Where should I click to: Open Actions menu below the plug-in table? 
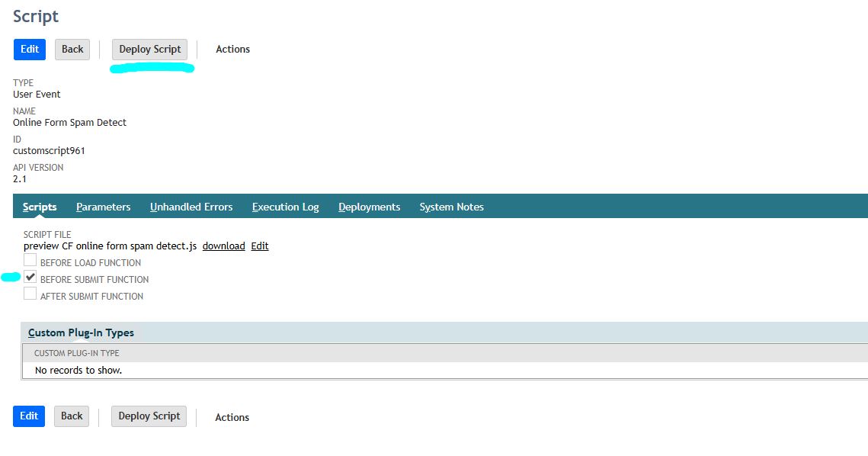[232, 417]
